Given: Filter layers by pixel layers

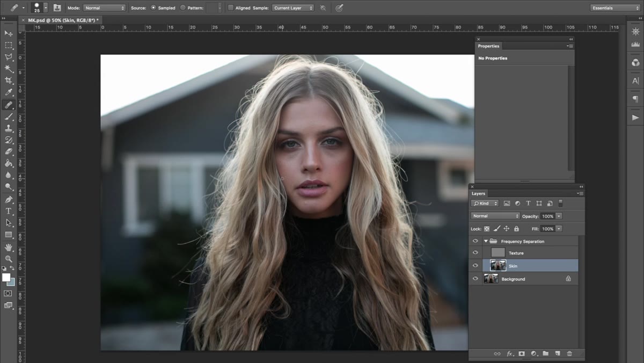Looking at the screenshot, I should point(507,204).
